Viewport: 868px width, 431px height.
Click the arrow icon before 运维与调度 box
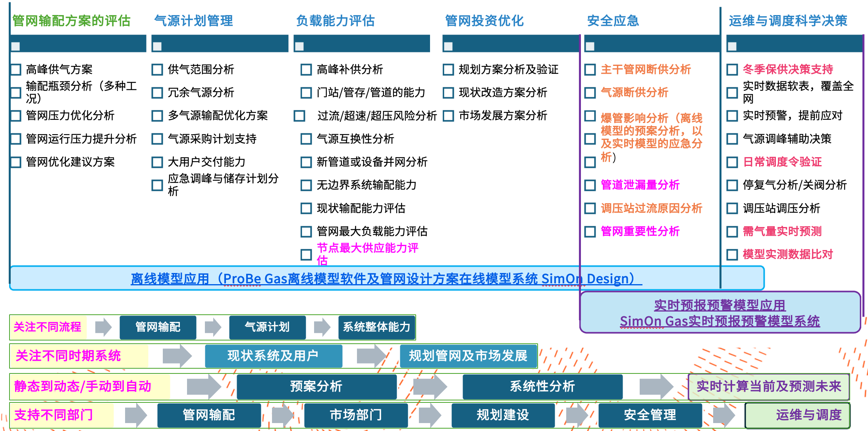coord(723,415)
